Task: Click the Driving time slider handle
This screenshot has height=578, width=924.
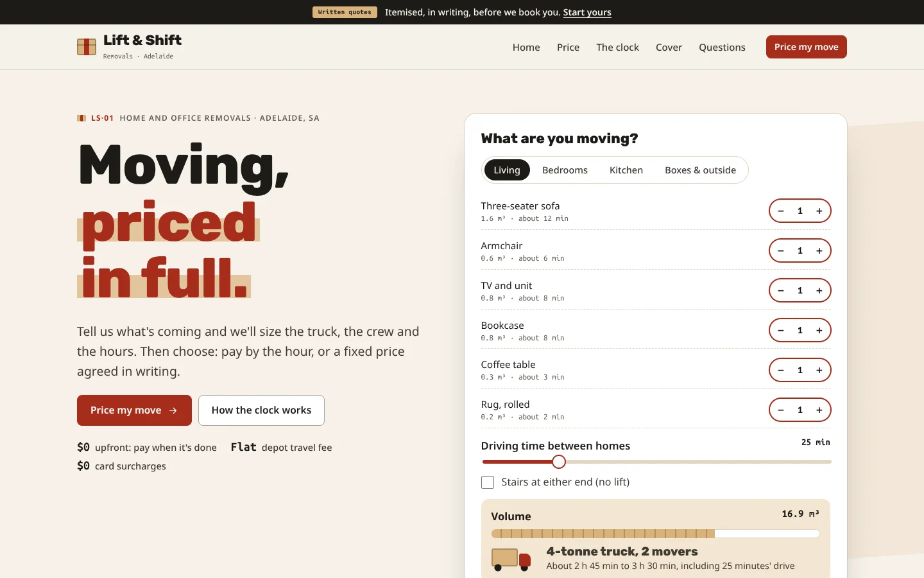Action: pyautogui.click(x=559, y=462)
